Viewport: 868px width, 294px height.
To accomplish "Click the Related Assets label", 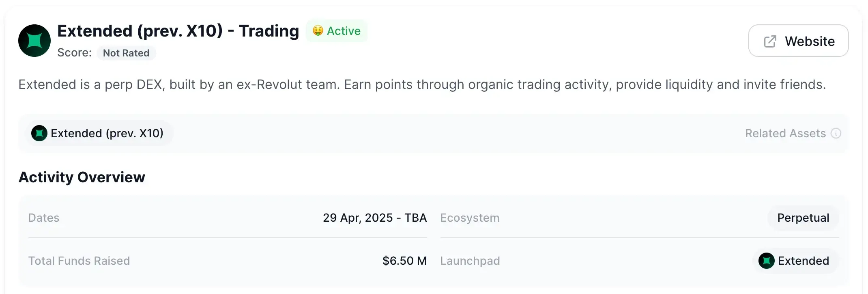I will pyautogui.click(x=785, y=133).
